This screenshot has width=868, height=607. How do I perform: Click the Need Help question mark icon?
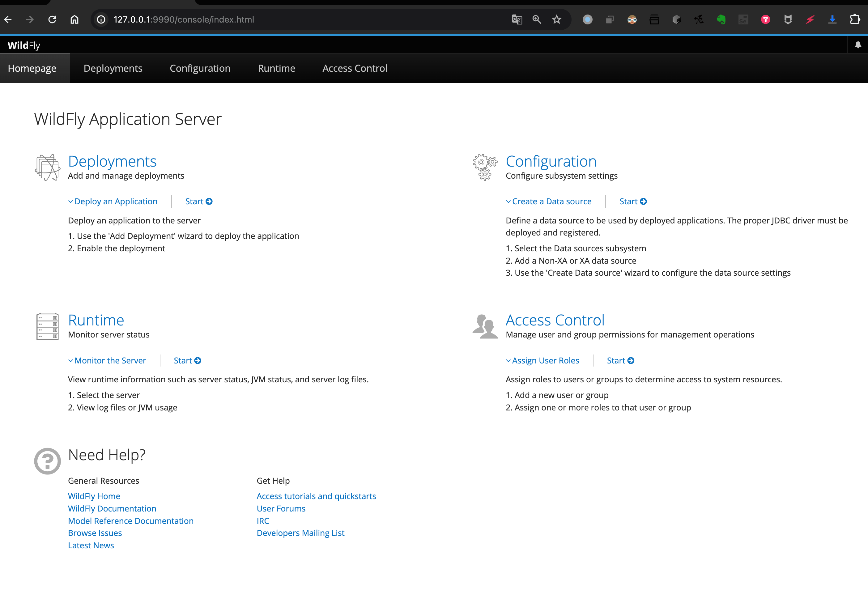pos(48,461)
